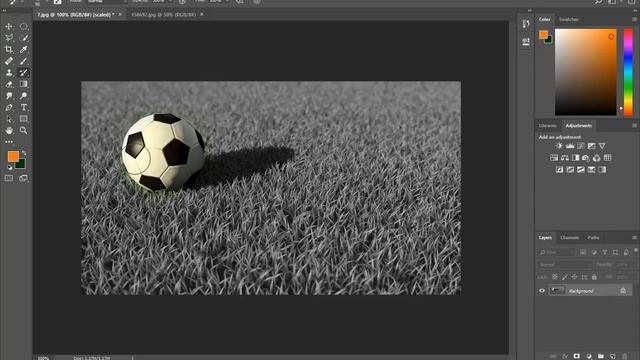The image size is (640, 360).
Task: Add a Curves adjustment
Action: coord(580,146)
